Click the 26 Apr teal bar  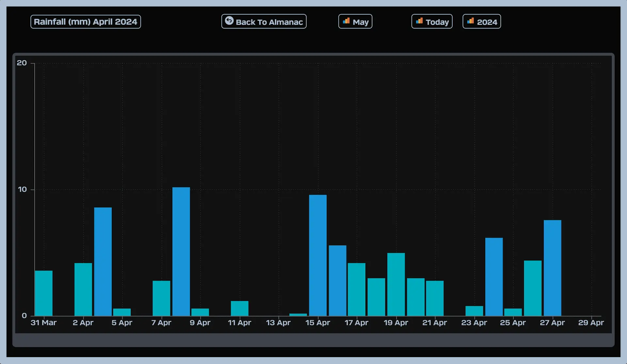[533, 288]
